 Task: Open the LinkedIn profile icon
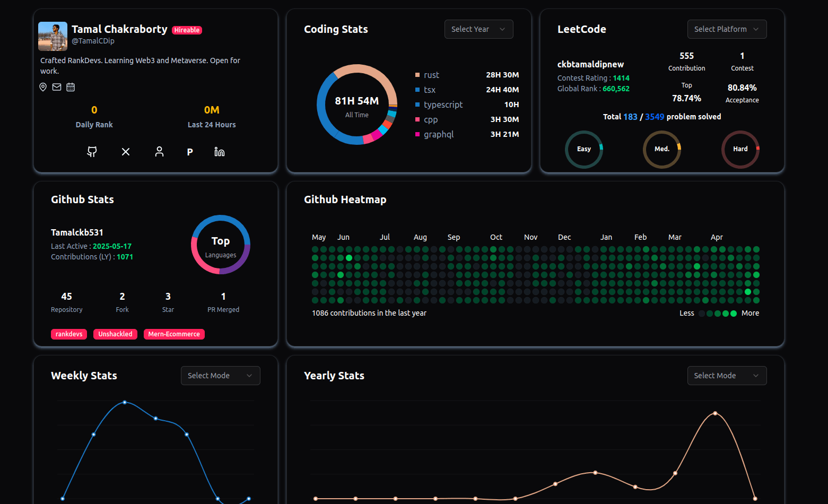click(220, 152)
